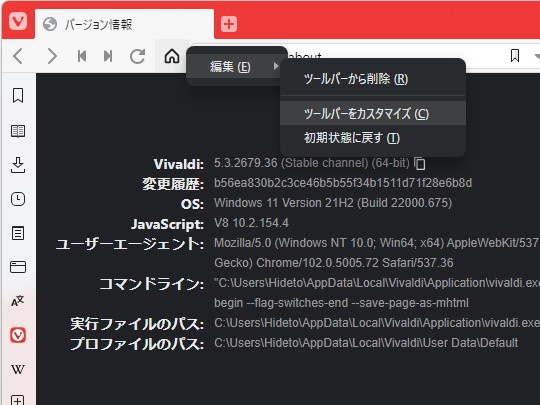
Task: Click the version text 5.3.2679.36
Action: point(246,163)
